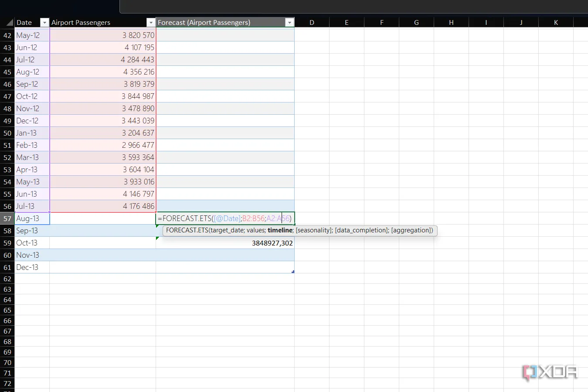Select the Apr-13 date cell

pyautogui.click(x=32, y=170)
